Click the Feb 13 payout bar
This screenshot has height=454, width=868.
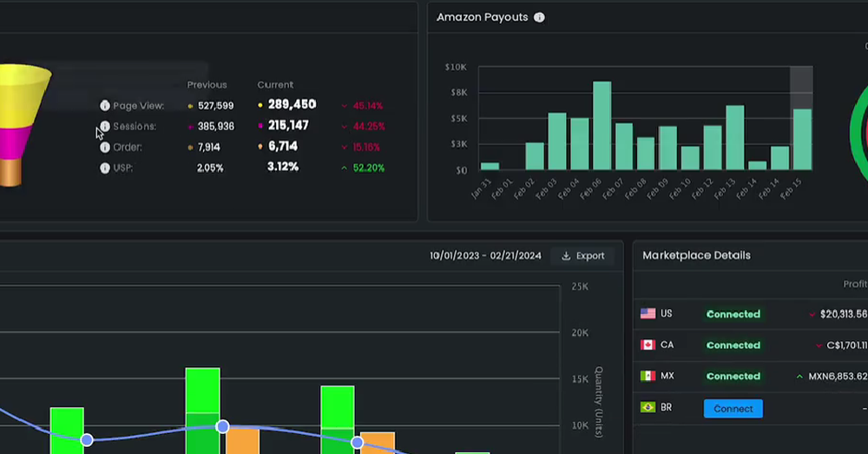pos(734,137)
